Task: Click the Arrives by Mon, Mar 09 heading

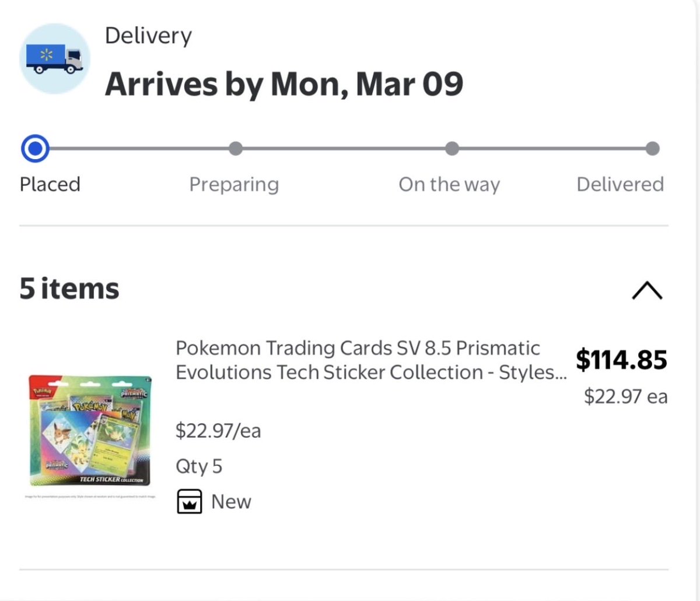Action: (284, 84)
